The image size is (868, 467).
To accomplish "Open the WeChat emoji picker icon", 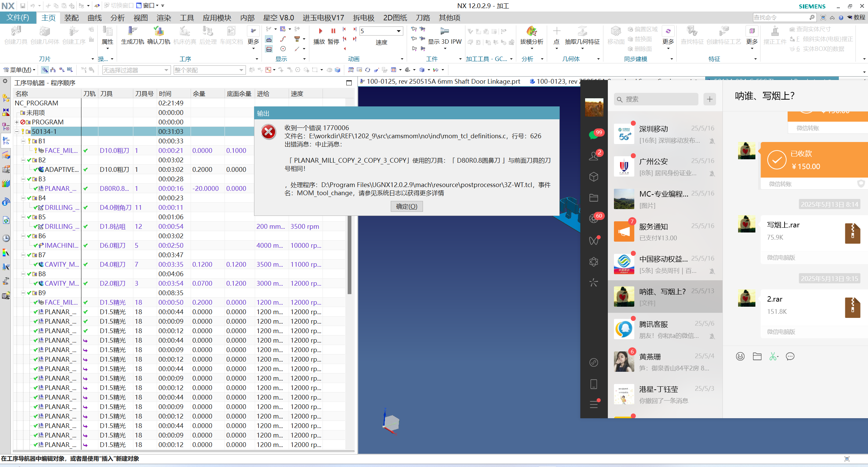I will click(740, 356).
